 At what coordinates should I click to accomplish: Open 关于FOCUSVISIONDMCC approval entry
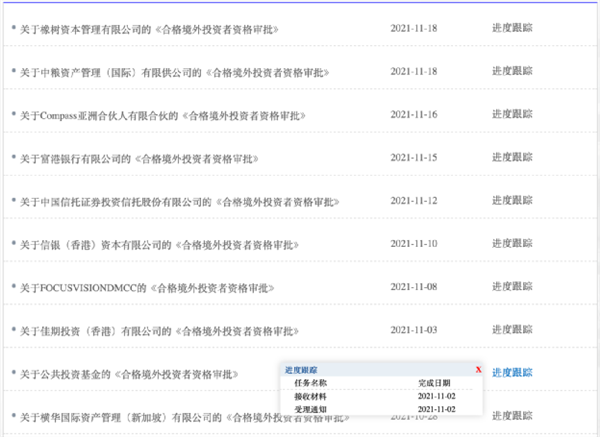pos(147,288)
